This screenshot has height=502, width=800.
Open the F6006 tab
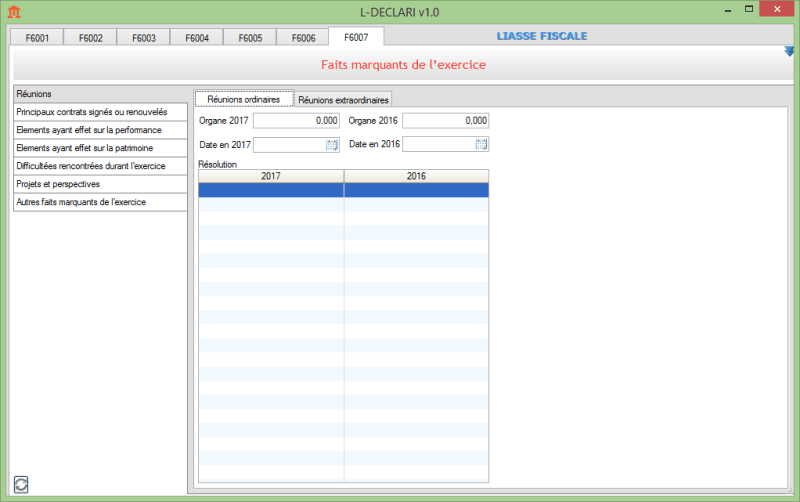[x=303, y=38]
